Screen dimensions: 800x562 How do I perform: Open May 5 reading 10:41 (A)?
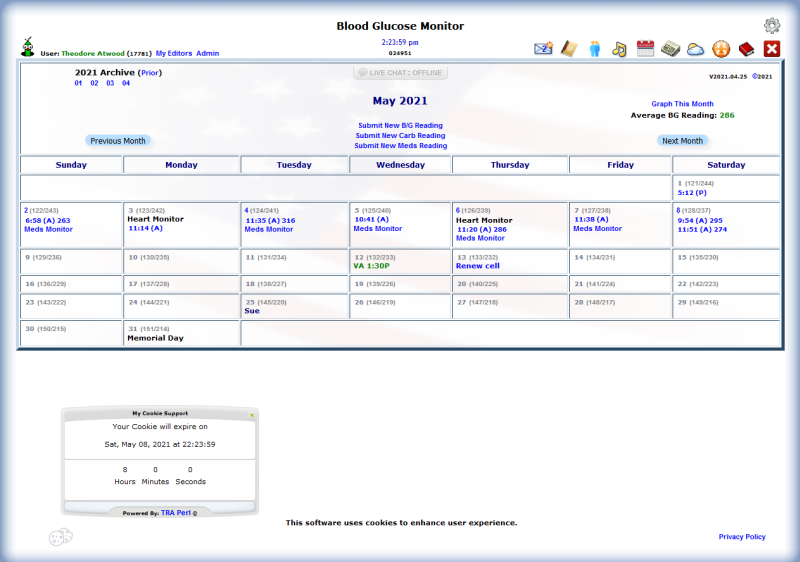[x=372, y=220]
